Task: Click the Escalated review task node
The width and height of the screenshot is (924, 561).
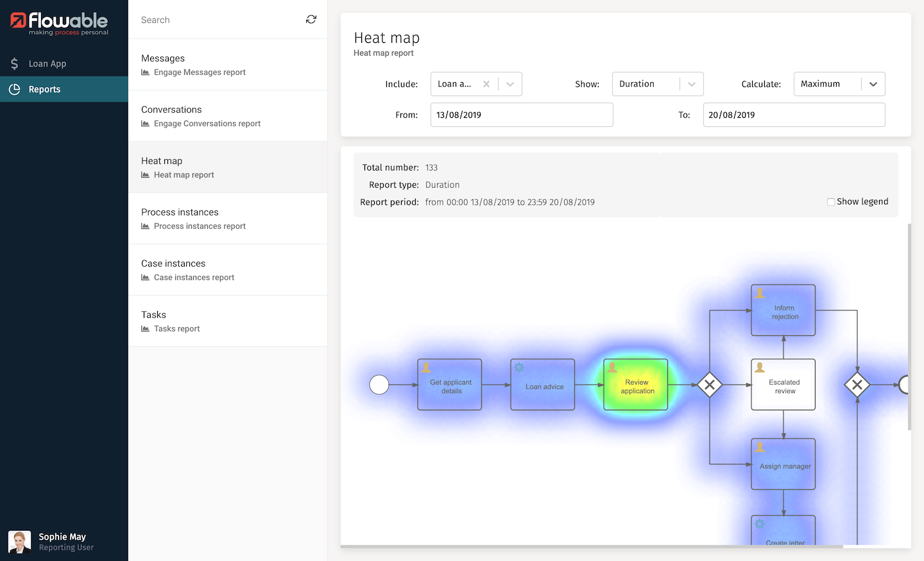Action: [x=783, y=385]
